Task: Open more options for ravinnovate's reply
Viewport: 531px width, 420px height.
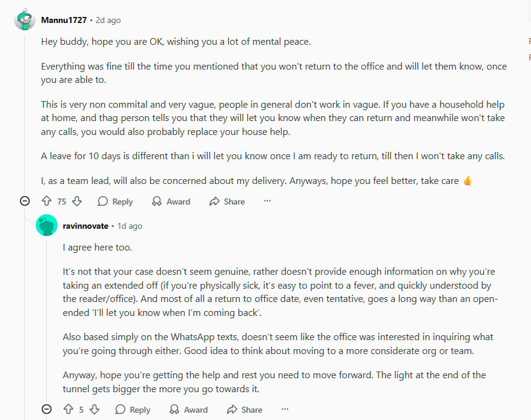Action: click(285, 410)
